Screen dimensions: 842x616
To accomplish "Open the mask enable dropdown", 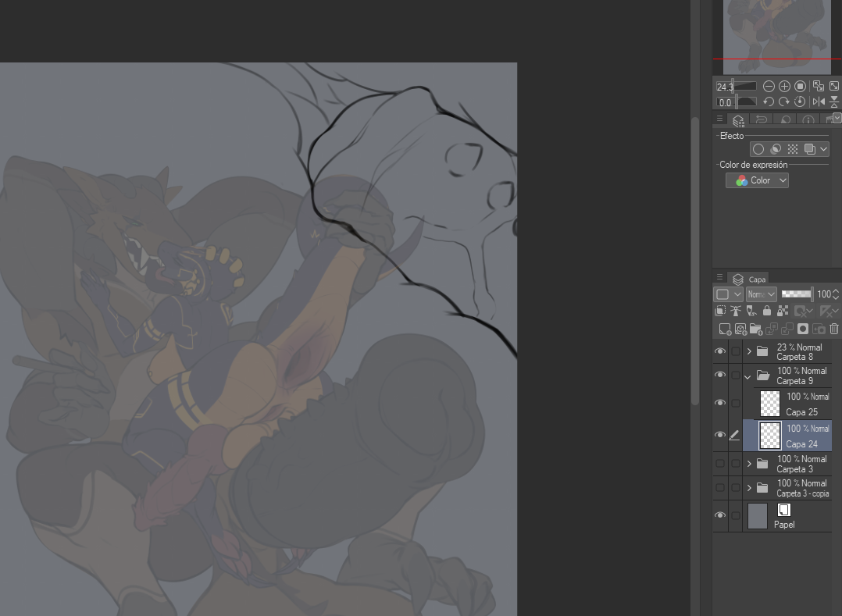I will coord(804,311).
